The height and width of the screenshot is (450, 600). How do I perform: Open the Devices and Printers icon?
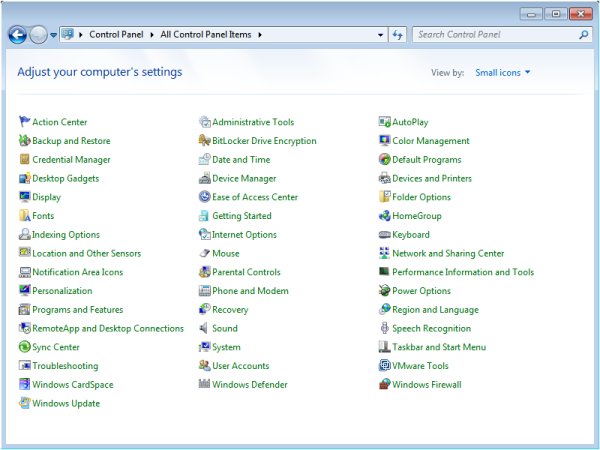point(385,178)
